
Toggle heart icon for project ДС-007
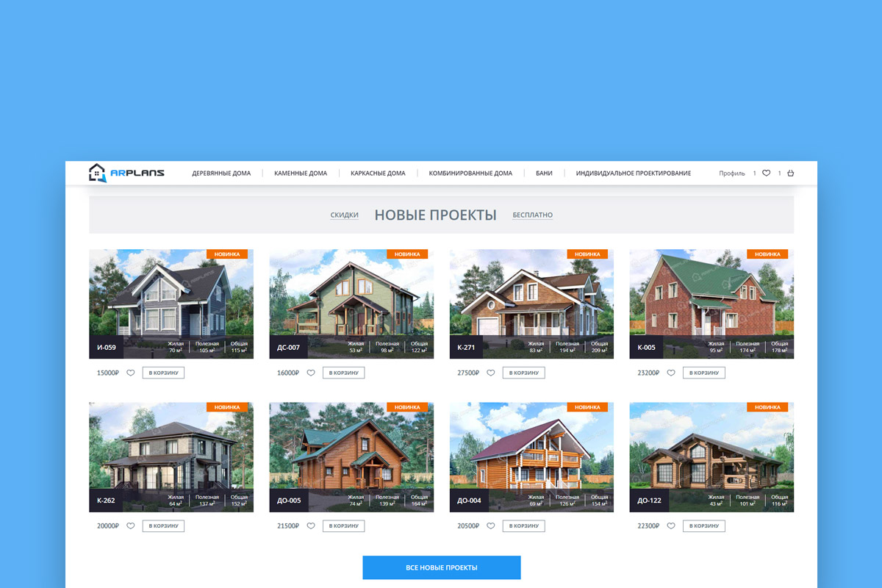pos(311,373)
